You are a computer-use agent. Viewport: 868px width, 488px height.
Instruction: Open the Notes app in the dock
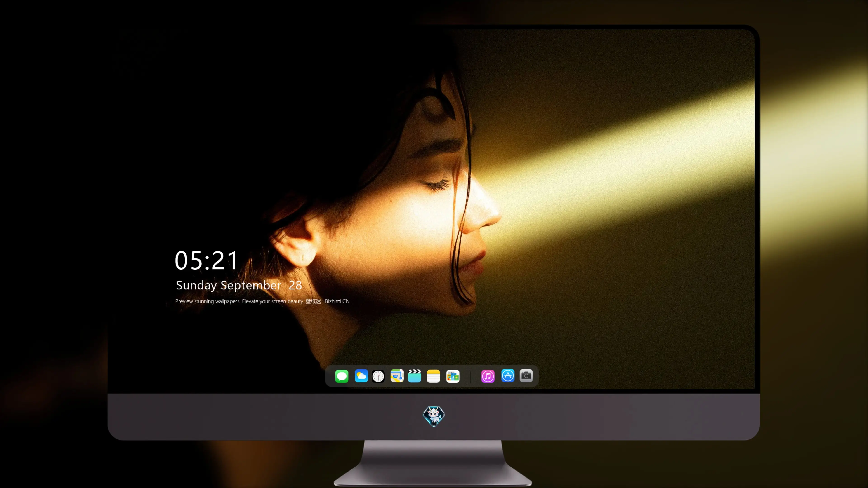point(433,376)
